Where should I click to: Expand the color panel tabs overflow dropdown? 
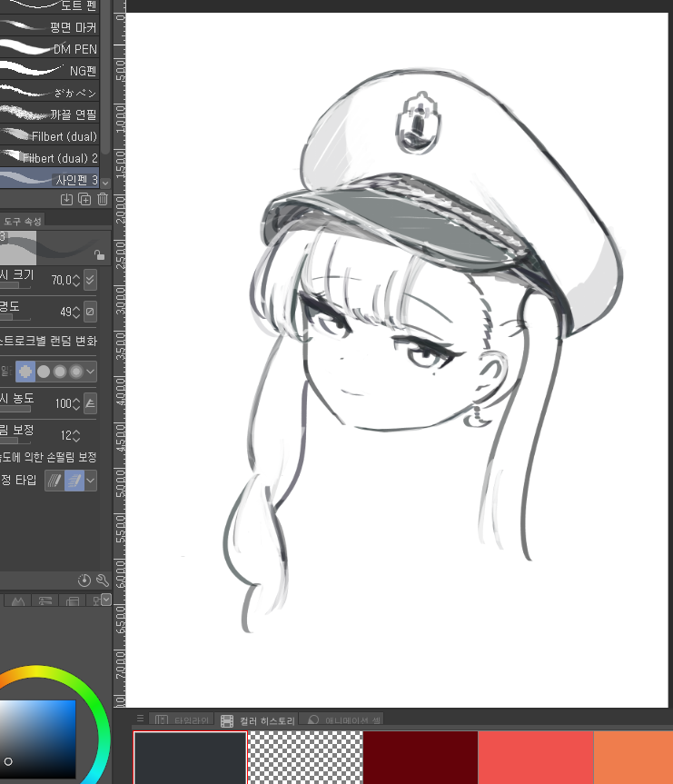click(106, 599)
